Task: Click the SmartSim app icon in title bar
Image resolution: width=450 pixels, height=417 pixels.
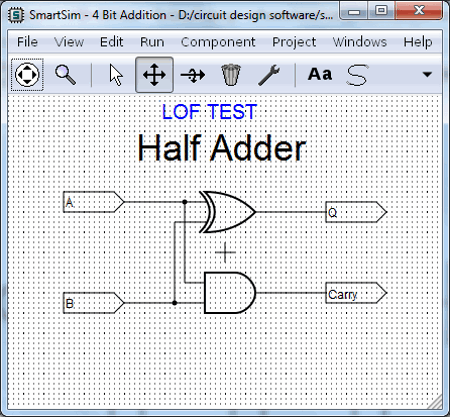Action: pyautogui.click(x=16, y=15)
